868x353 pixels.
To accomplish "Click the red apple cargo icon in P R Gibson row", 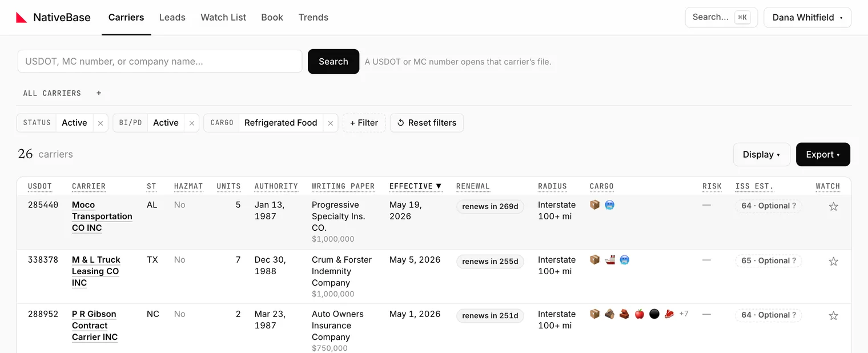I will [x=640, y=314].
